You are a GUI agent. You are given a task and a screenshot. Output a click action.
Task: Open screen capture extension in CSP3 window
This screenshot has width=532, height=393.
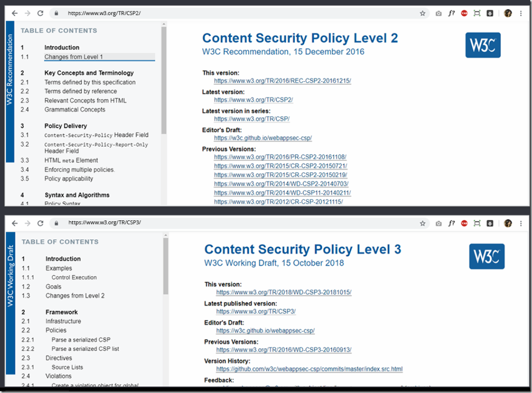pos(477,223)
